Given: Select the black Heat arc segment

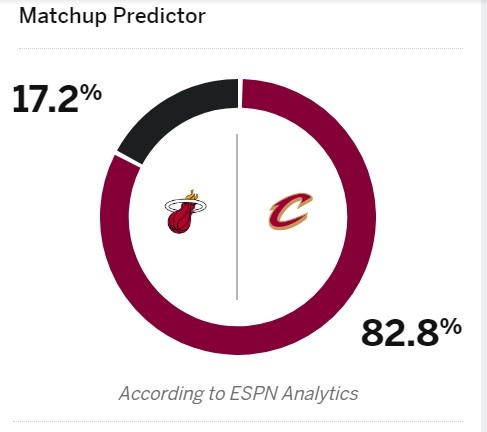Looking at the screenshot, I should coord(178,120).
